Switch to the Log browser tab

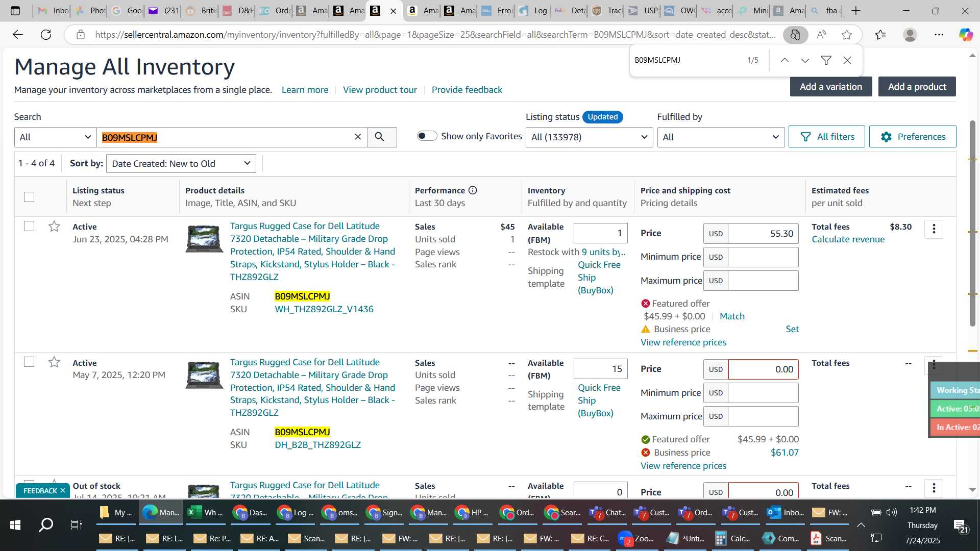point(532,11)
